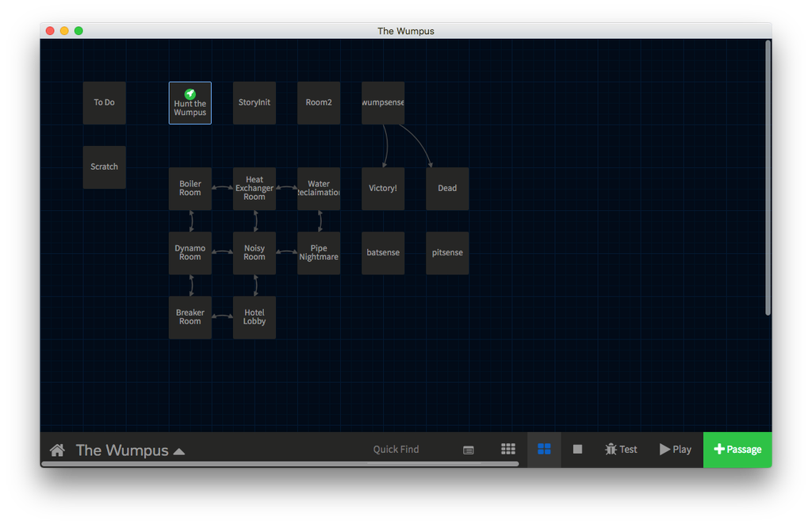Create a new passage with the Passage button
This screenshot has width=812, height=525.
737,450
